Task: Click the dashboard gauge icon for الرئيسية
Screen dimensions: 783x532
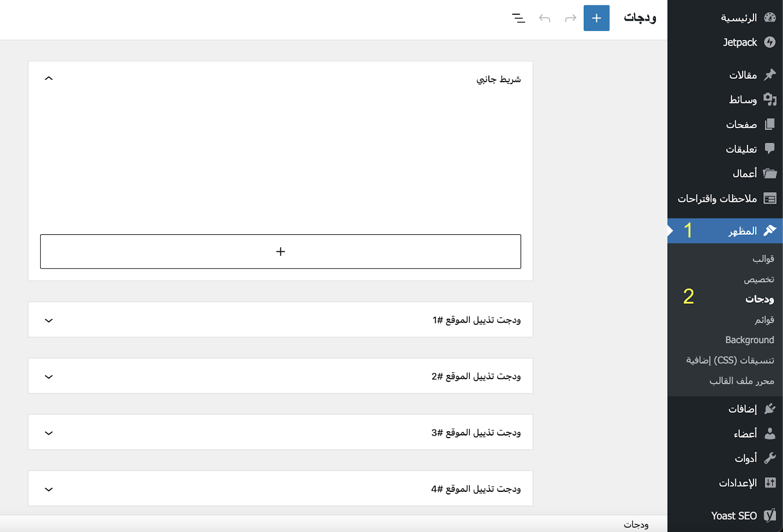Action: tap(770, 18)
